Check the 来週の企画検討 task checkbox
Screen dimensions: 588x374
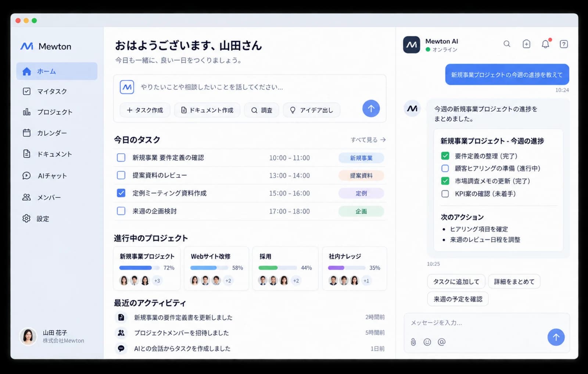(x=121, y=211)
